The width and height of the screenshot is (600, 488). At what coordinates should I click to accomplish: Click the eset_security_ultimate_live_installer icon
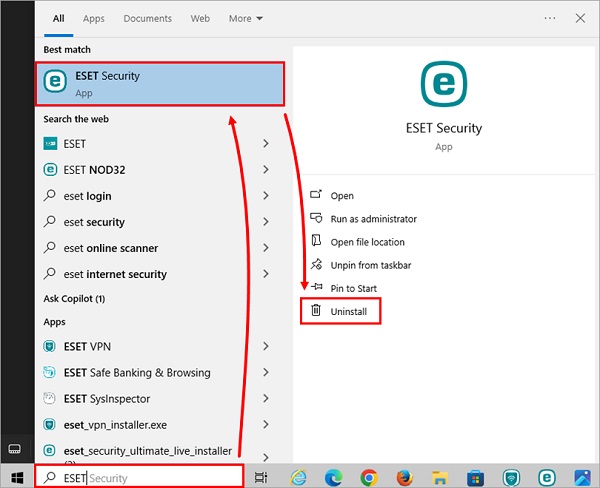49,450
